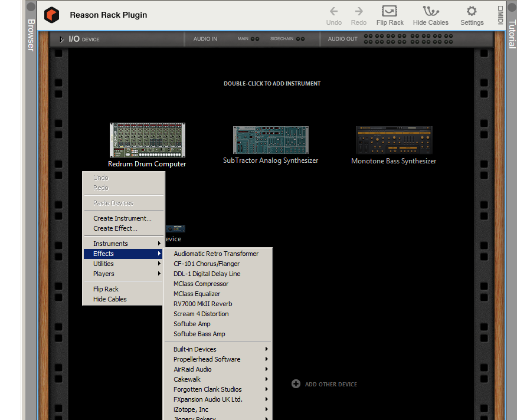Click the Monotone Bass Synthesizer label
Screen dimensions: 517x420
coord(394,161)
